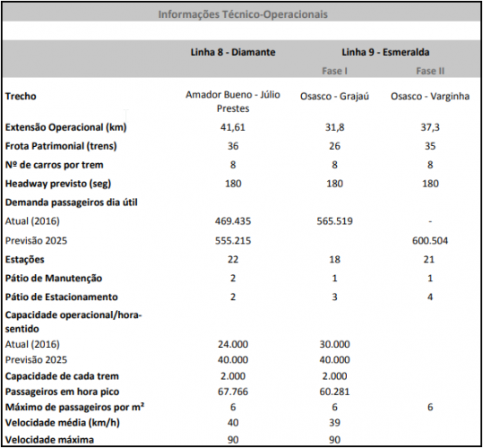Select the Frota Patrimonial (trens) label

tap(61, 146)
